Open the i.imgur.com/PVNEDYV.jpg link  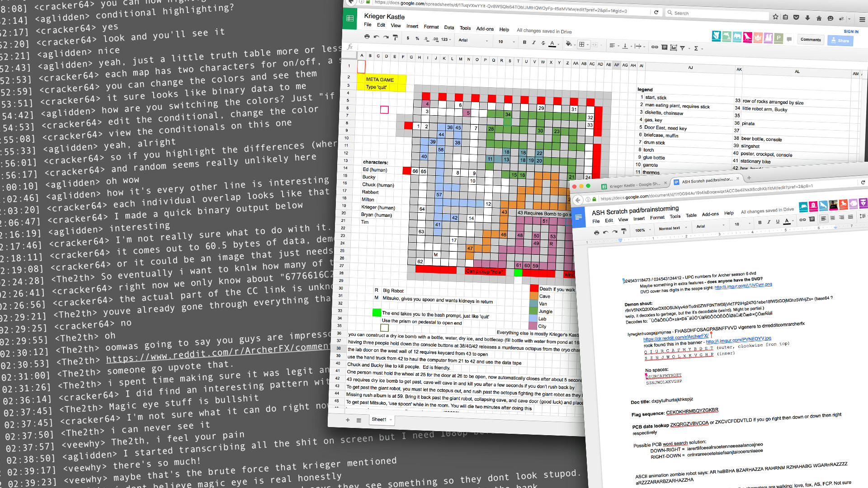738,340
